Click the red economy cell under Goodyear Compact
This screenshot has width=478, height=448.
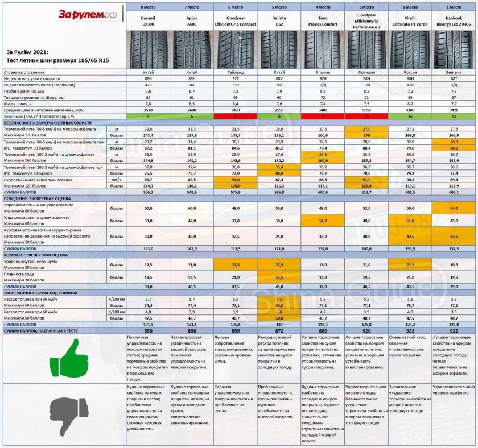tap(234, 116)
